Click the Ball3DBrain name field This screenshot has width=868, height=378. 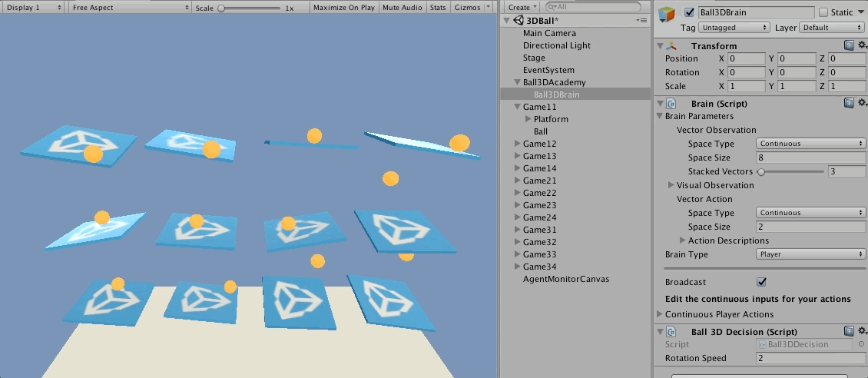pyautogui.click(x=757, y=12)
